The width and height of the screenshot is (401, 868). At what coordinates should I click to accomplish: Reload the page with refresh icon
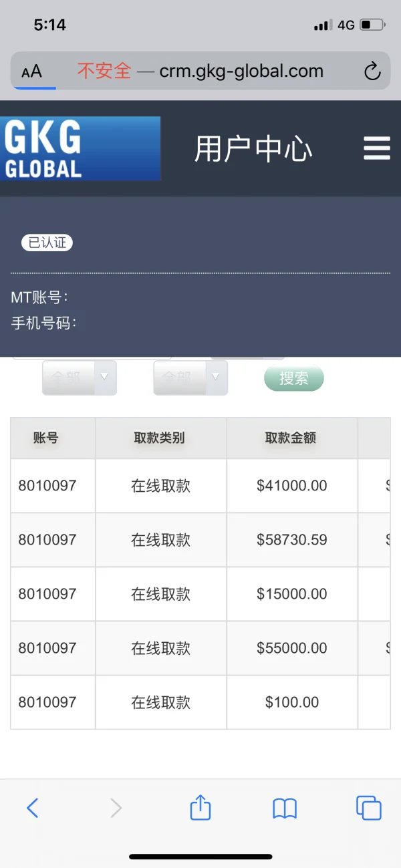point(372,71)
